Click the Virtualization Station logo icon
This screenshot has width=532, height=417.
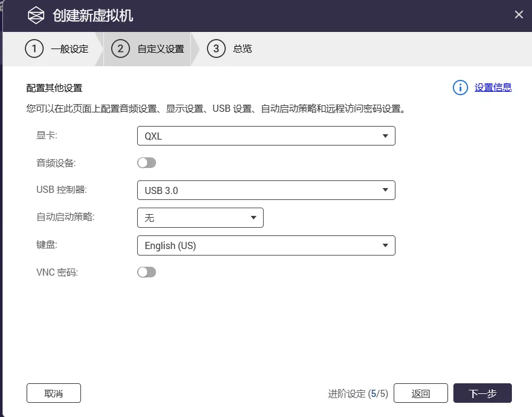coord(36,15)
